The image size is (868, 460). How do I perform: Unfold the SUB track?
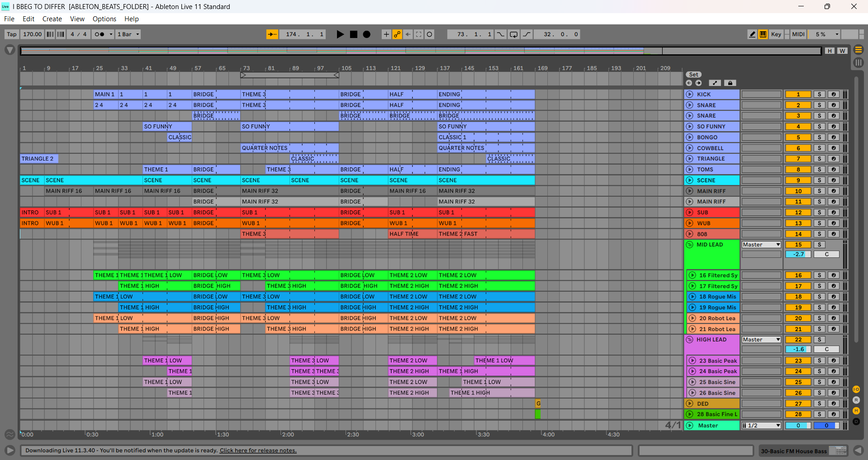point(690,213)
